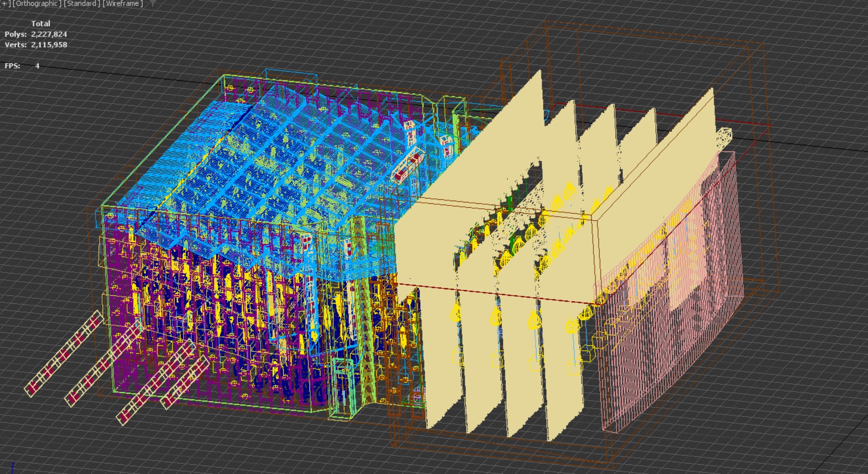Open the [+] general viewport menu
Image resolution: width=868 pixels, height=474 pixels.
pyautogui.click(x=5, y=4)
